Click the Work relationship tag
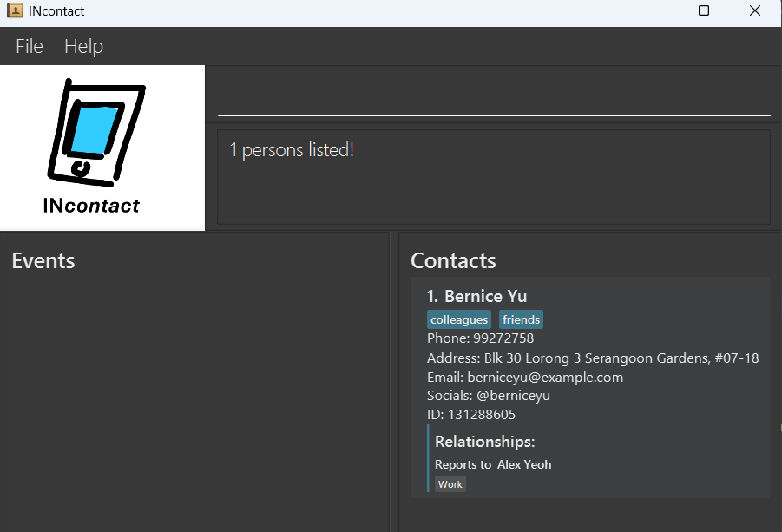Viewport: 782px width, 532px height. (x=450, y=484)
